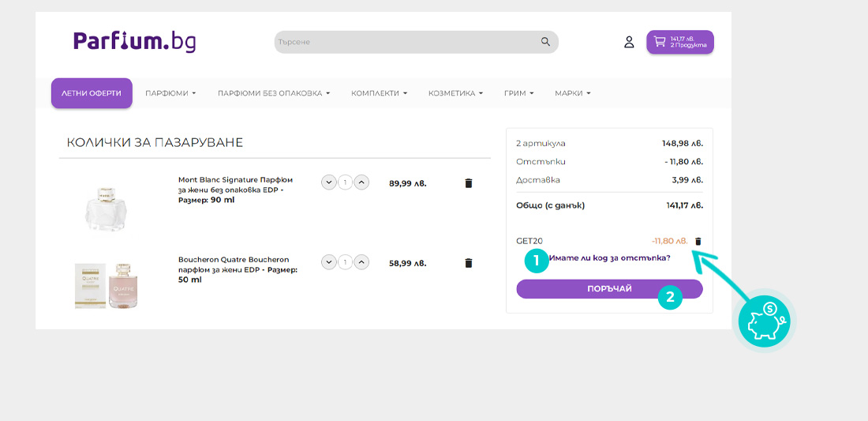This screenshot has height=421, width=868.
Task: Decrease quantity of Mont Blanc Signature
Action: (329, 182)
